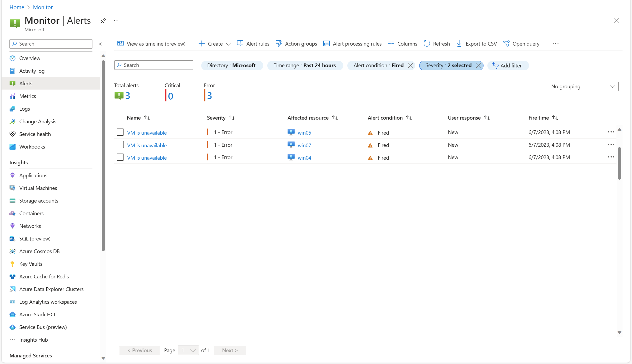This screenshot has width=632, height=364.
Task: Click the View as timeline preview icon
Action: click(121, 43)
